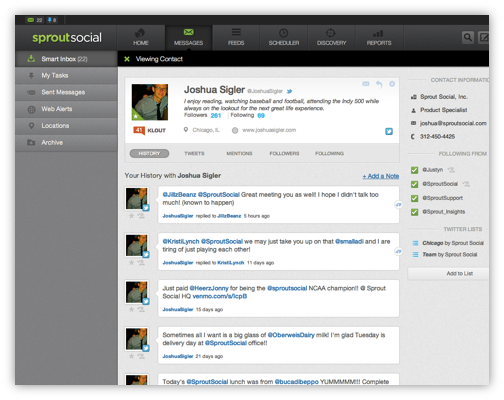Image resolution: width=504 pixels, height=400 pixels.
Task: Toggle the @Justyn following checkbox
Action: click(x=414, y=170)
